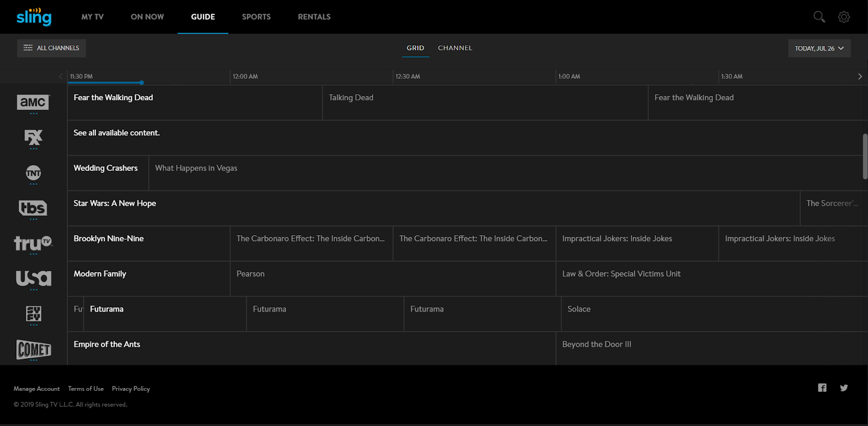Viewport: 868px width, 426px height.
Task: Advance the guide with right arrow
Action: [x=860, y=76]
